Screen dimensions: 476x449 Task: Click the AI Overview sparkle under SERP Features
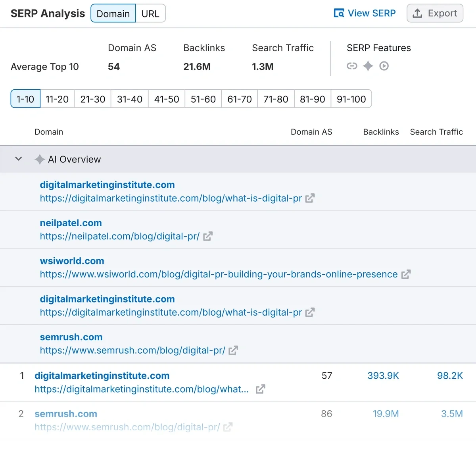pos(368,66)
